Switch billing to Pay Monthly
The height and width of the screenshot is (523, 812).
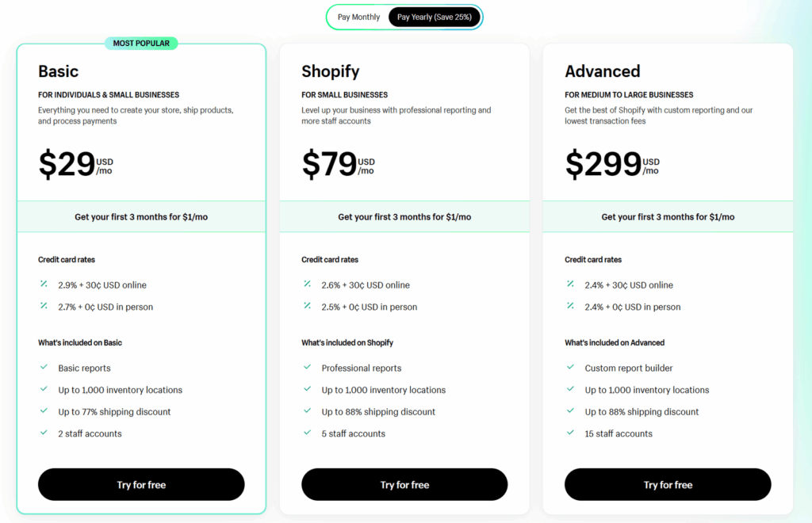tap(358, 17)
